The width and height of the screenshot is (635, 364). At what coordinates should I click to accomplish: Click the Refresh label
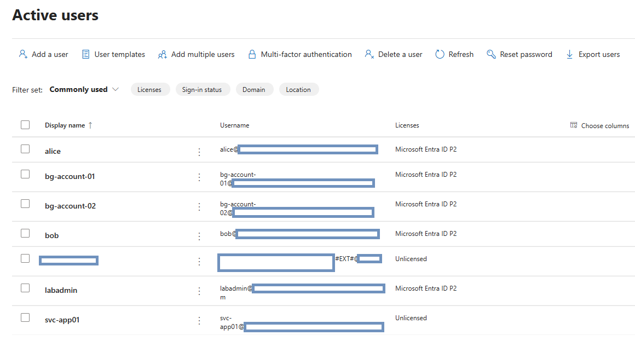(x=461, y=54)
